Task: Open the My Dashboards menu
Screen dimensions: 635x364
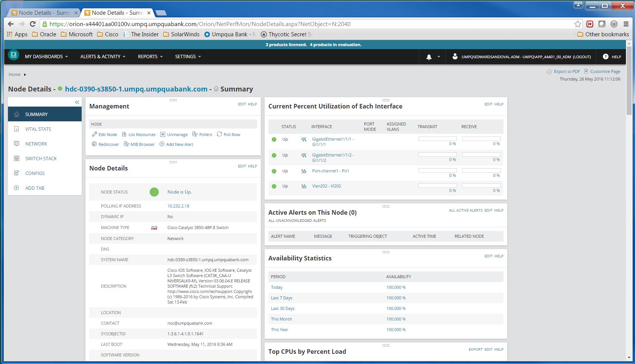Action: tap(46, 57)
